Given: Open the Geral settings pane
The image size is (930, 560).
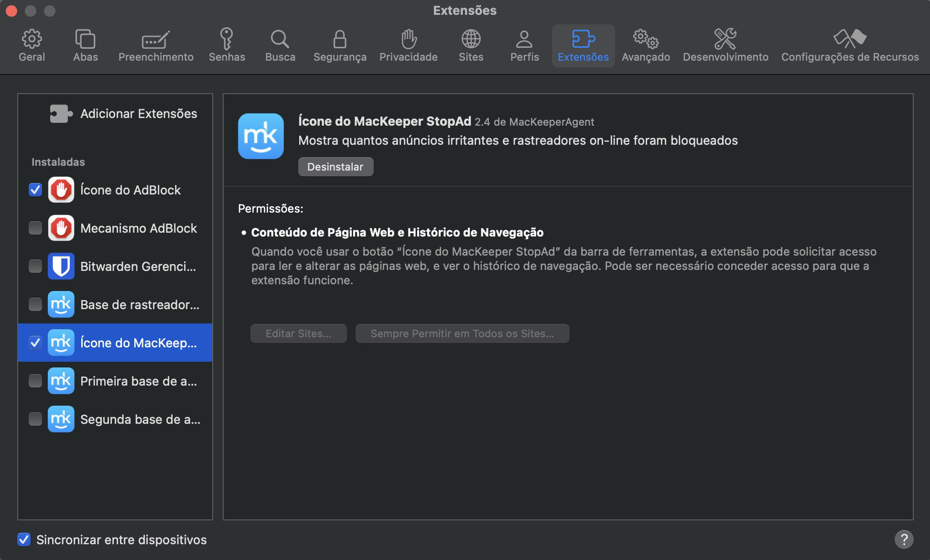Looking at the screenshot, I should (31, 44).
